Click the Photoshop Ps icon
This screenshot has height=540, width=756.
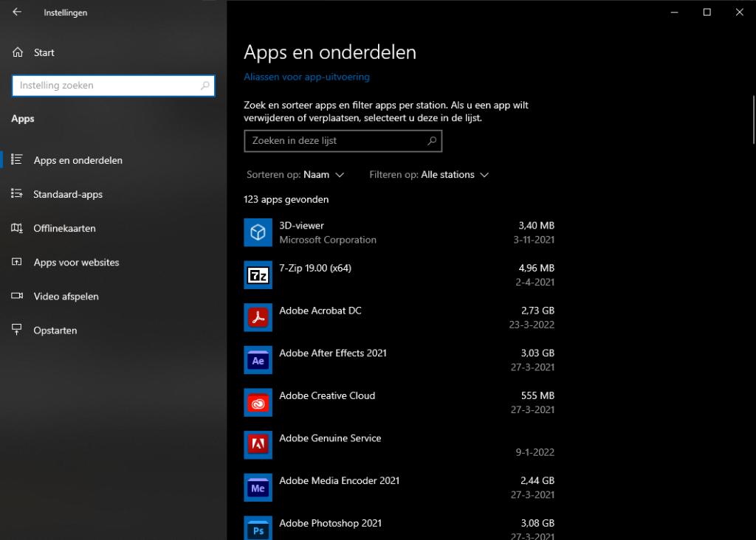point(258,528)
